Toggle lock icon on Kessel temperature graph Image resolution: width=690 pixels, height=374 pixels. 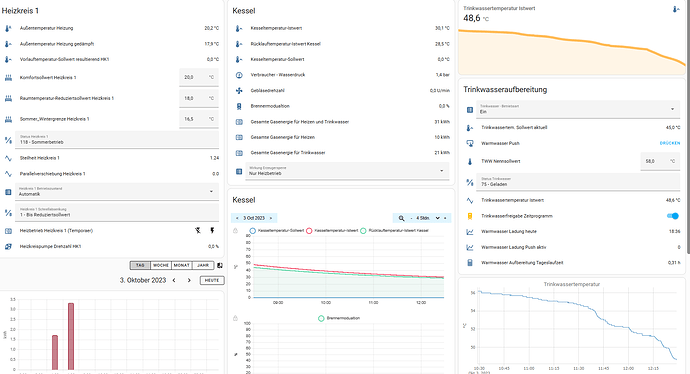tap(235, 231)
